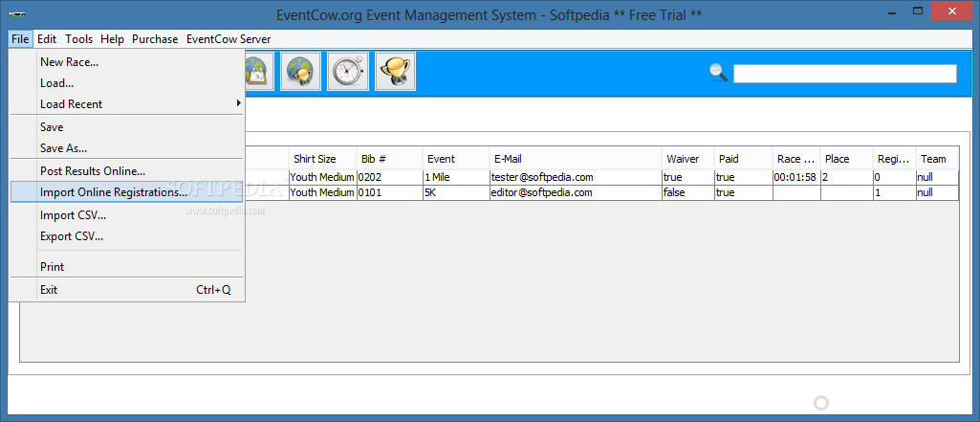The width and height of the screenshot is (980, 422).
Task: Click the globe with trophy toolbar icon
Action: (300, 71)
